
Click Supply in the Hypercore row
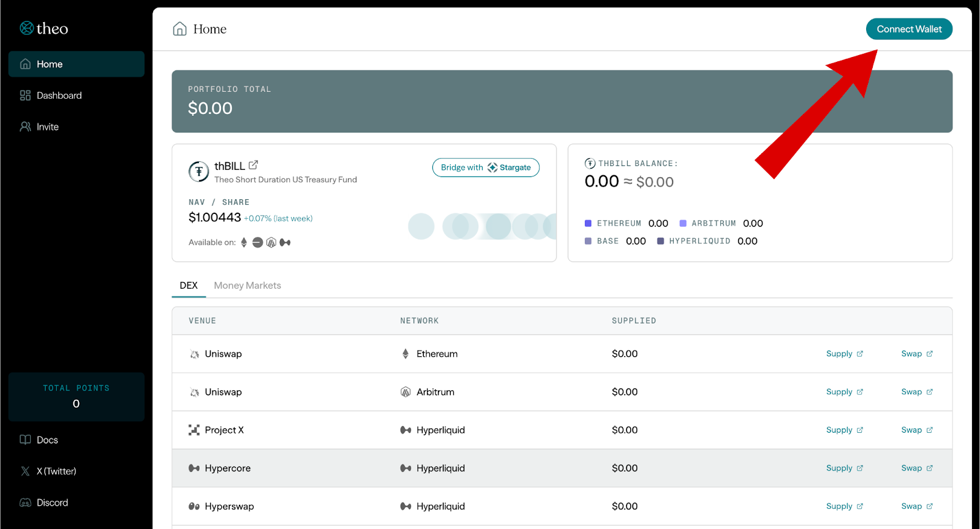pyautogui.click(x=845, y=468)
